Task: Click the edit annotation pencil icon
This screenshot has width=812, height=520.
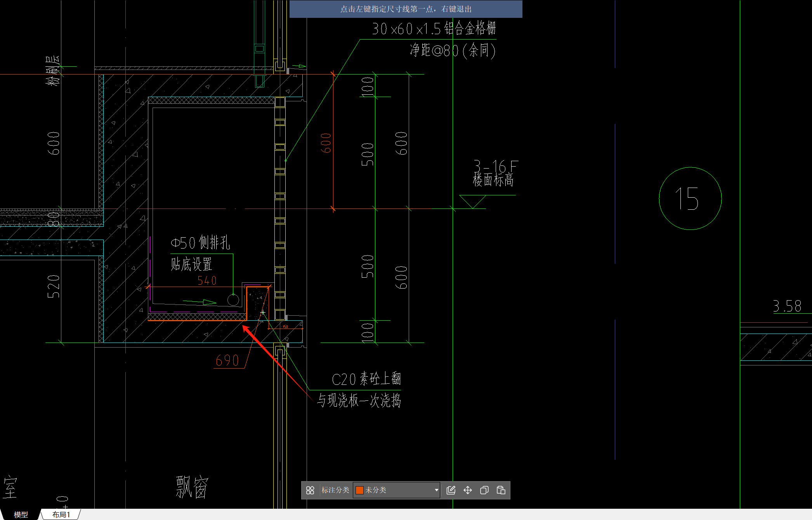Action: pyautogui.click(x=451, y=490)
